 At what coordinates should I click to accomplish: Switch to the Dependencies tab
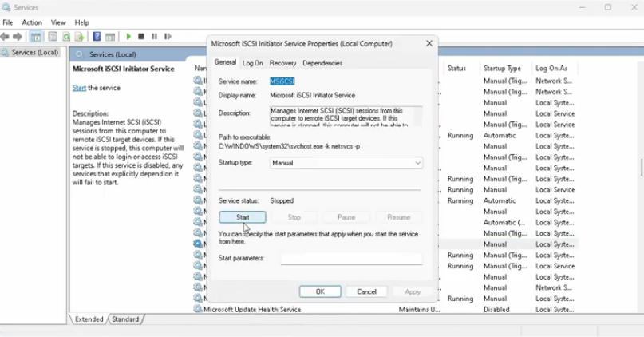pyautogui.click(x=322, y=63)
